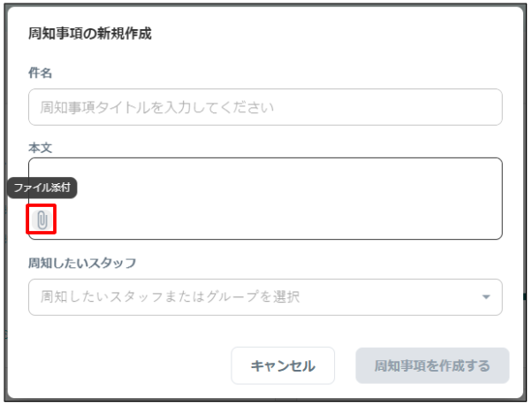Click the paperclip file attachment icon
Screen dimensions: 532x407
[x=42, y=219]
